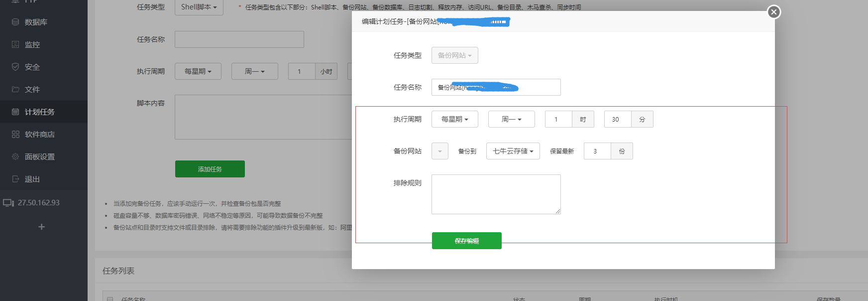Image resolution: width=868 pixels, height=301 pixels.
Task: Click the 保存编辑 button
Action: tap(467, 241)
